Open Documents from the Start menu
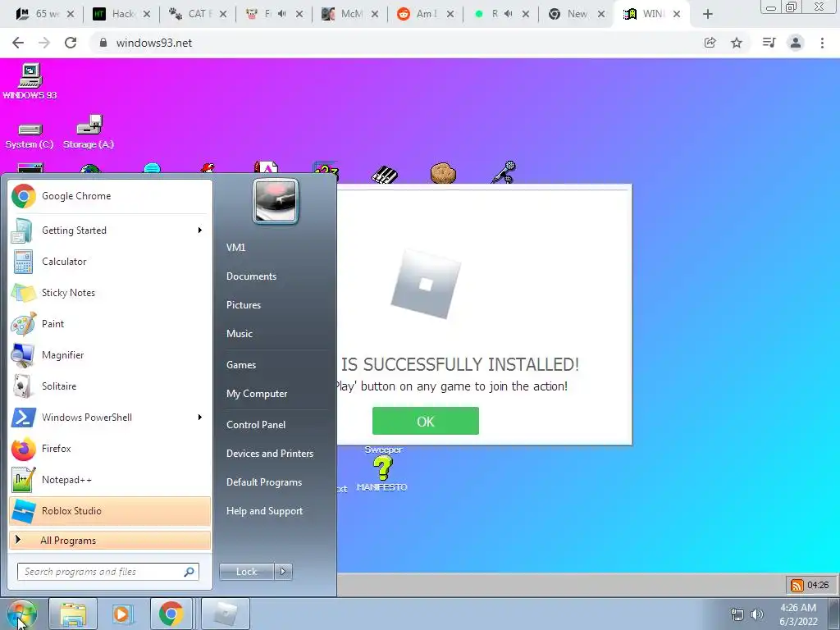840x630 pixels. [x=251, y=276]
